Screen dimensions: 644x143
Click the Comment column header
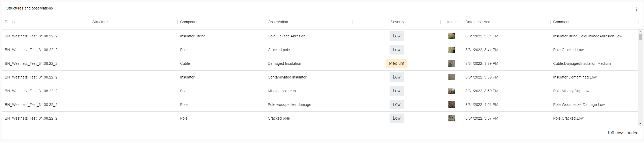tap(561, 22)
